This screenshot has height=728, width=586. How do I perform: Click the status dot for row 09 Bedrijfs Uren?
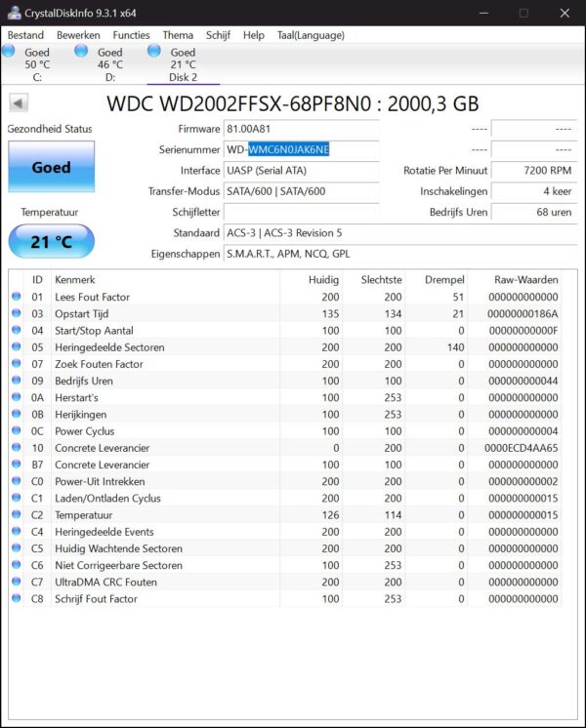[17, 380]
